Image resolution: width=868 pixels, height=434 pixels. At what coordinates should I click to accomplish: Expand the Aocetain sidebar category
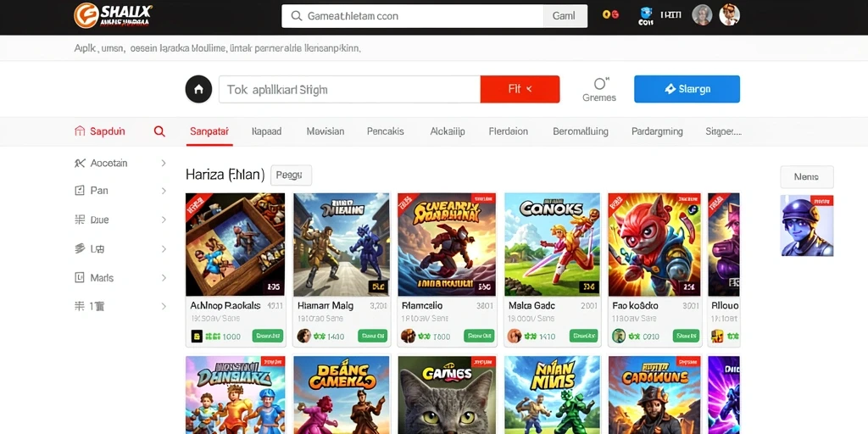pyautogui.click(x=120, y=163)
